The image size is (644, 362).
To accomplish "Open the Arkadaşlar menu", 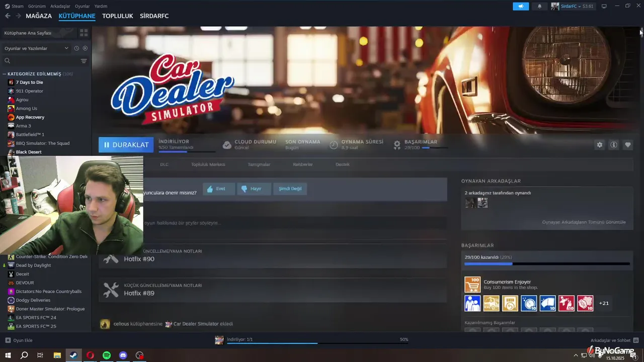I will click(x=60, y=6).
